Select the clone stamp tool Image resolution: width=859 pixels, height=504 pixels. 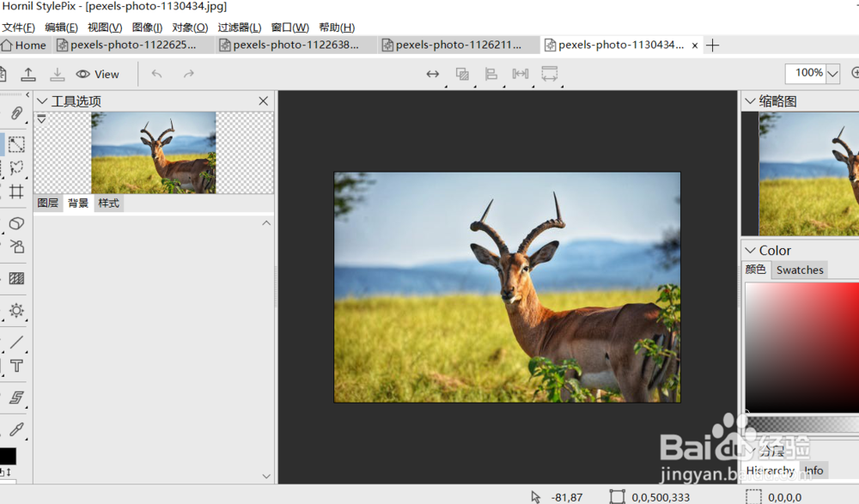point(16,246)
